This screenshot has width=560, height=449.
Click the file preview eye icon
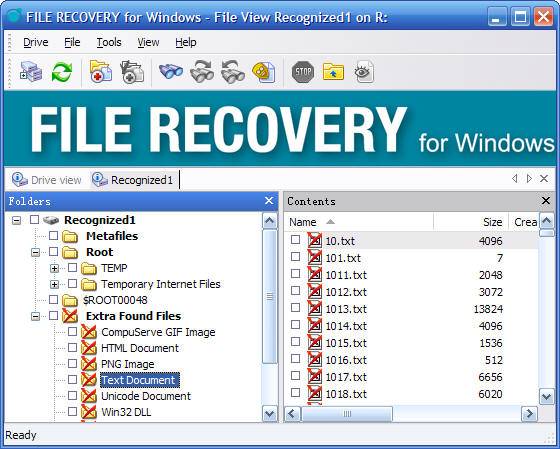point(364,72)
